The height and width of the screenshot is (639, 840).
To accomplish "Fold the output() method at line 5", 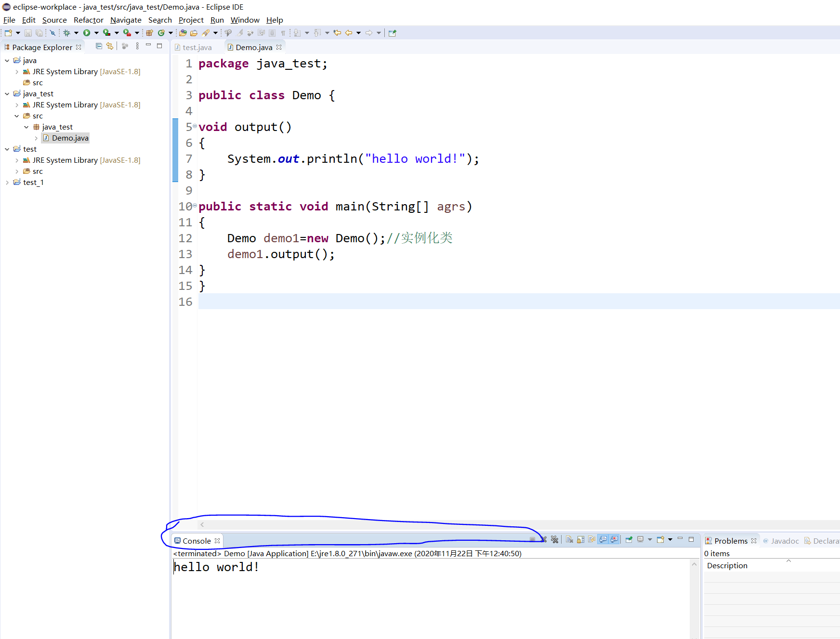I will (195, 126).
